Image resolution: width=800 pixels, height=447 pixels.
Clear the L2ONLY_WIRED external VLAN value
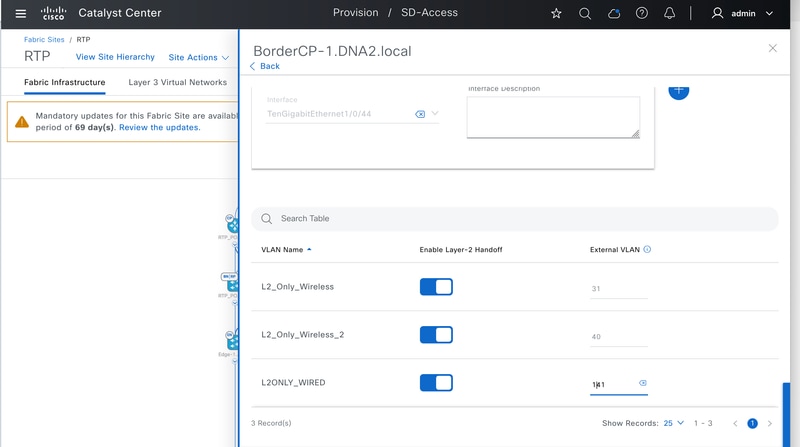coord(643,383)
